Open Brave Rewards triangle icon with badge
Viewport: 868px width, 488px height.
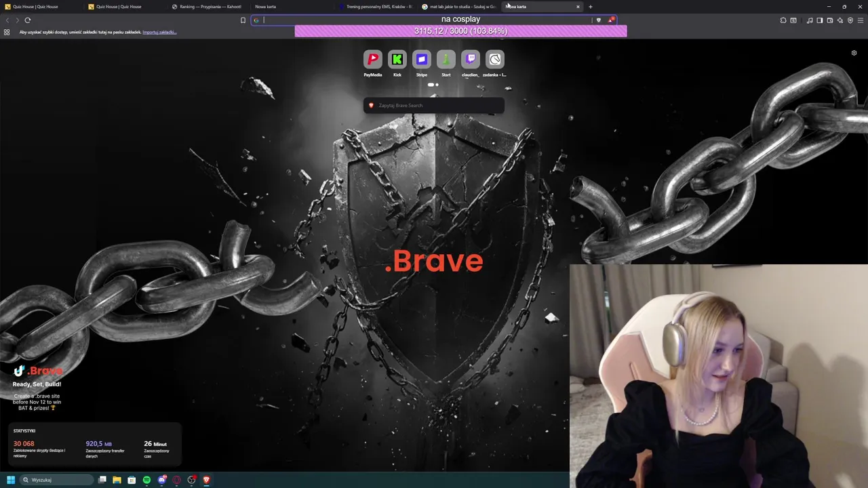[610, 20]
